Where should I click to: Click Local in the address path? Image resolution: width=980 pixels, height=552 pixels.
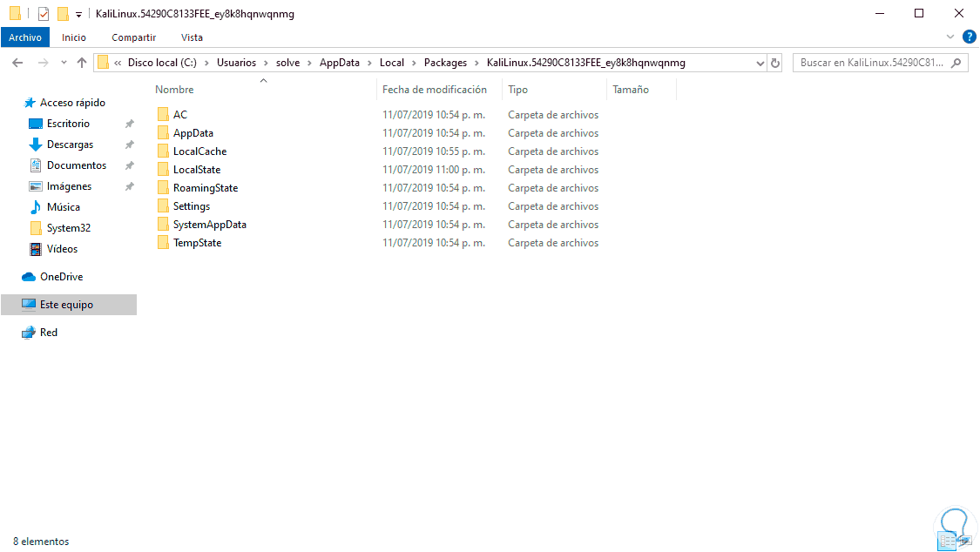392,63
